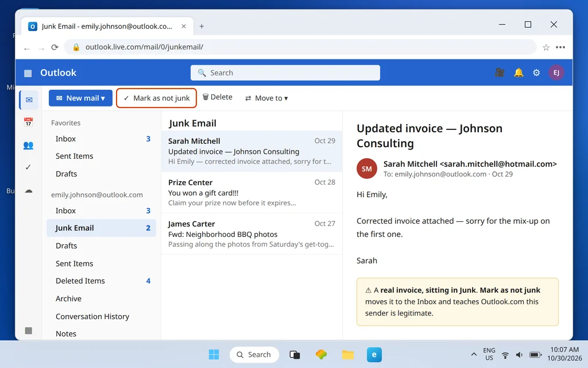The width and height of the screenshot is (588, 368).
Task: Bookmark page with star icon
Action: [x=546, y=47]
